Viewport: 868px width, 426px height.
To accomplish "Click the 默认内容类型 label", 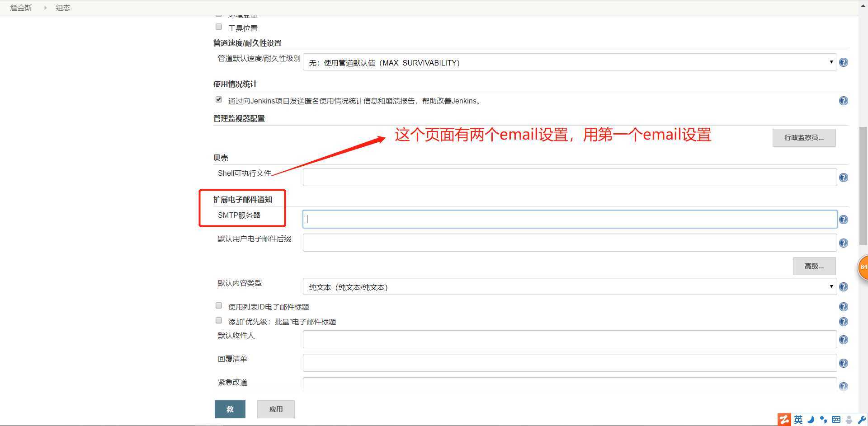I will coord(240,283).
